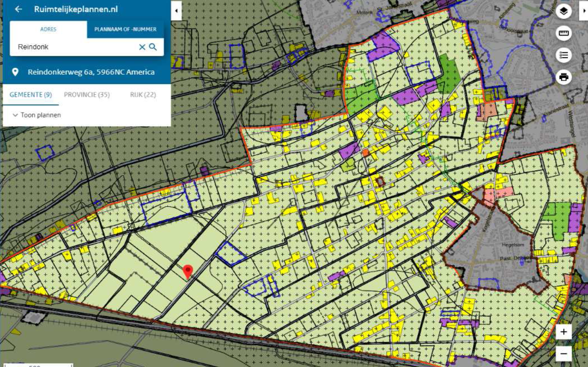Switch to PLANNAAM OF -NUMMER tab
This screenshot has width=588, height=367.
click(125, 29)
